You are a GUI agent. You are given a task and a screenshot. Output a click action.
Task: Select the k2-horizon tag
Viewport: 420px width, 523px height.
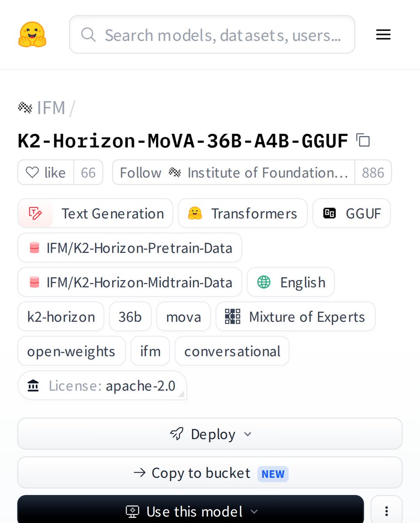tap(61, 316)
